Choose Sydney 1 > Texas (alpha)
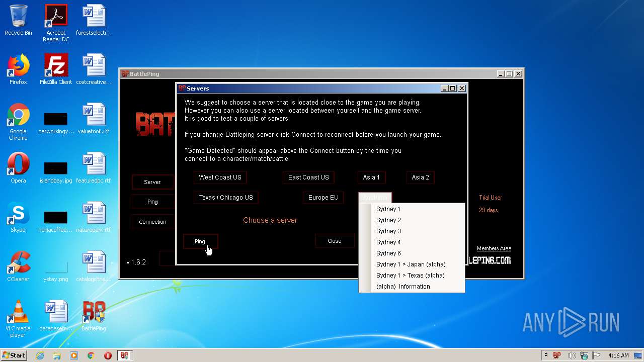 pos(412,276)
